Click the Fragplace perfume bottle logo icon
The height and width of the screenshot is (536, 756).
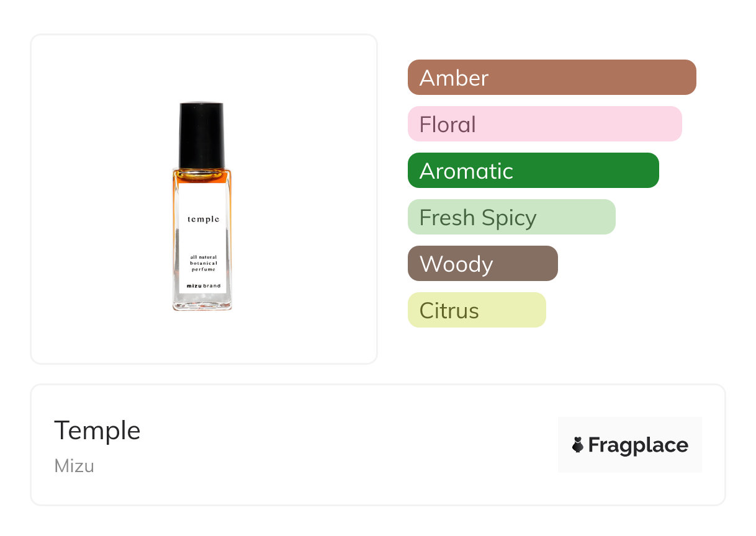pos(578,445)
